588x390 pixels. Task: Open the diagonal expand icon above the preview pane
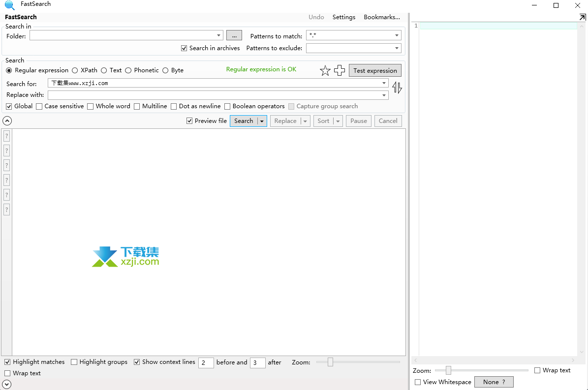pos(582,17)
